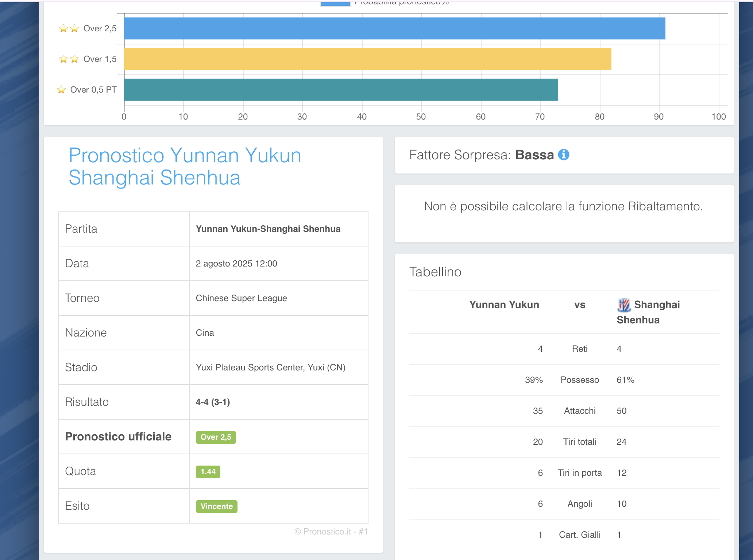
Task: Click the star icons beside Over 2,5
Action: [69, 28]
